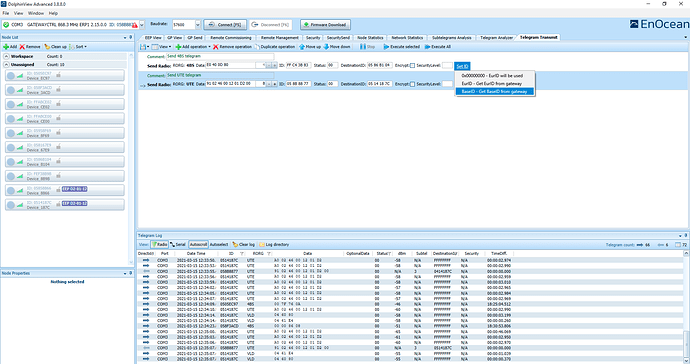Click the Clean up icon in Node List
Screen dimensions: 690x364
click(47, 47)
